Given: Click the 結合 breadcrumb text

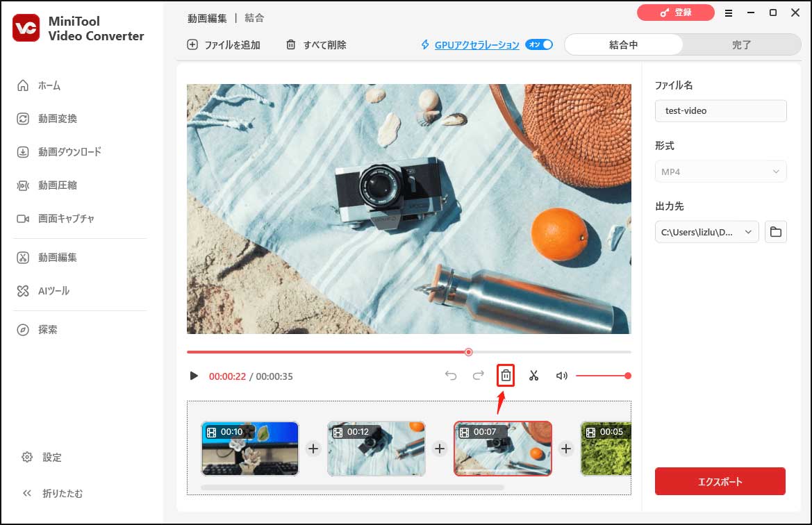Looking at the screenshot, I should pos(254,18).
